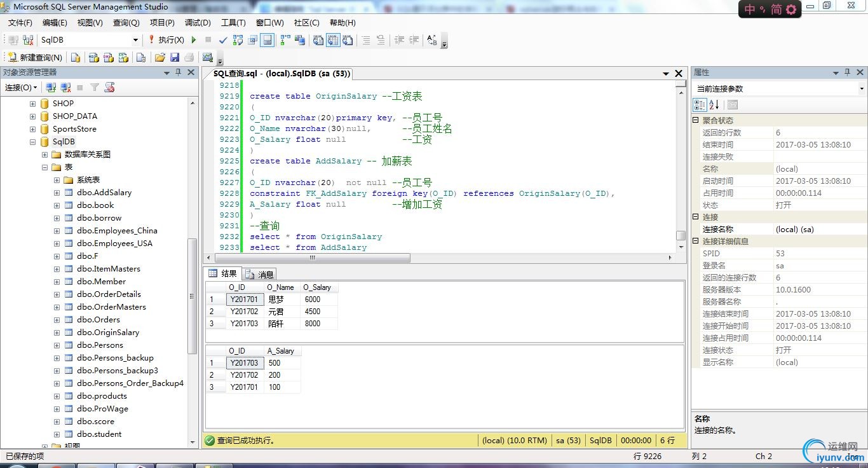Uncomment the selected lines icon
The image size is (868, 468).
click(x=381, y=40)
